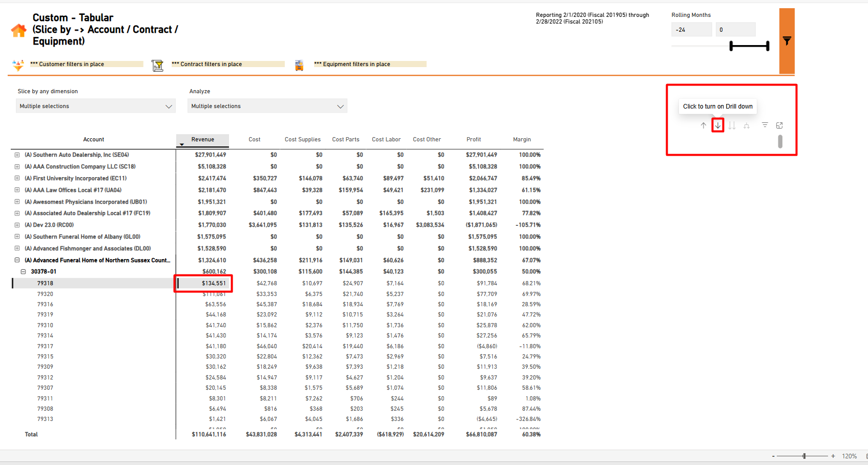Click the Rolling Months -24 start field

point(692,30)
